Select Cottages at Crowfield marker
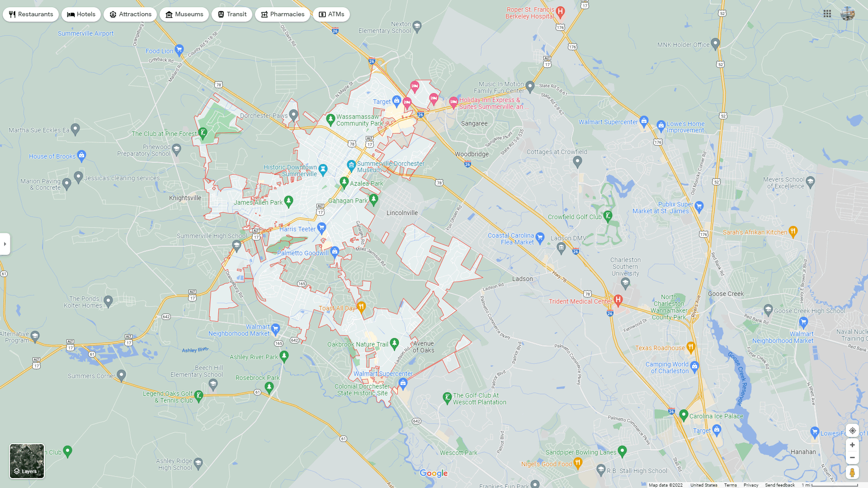The image size is (868, 488). pos(577,162)
